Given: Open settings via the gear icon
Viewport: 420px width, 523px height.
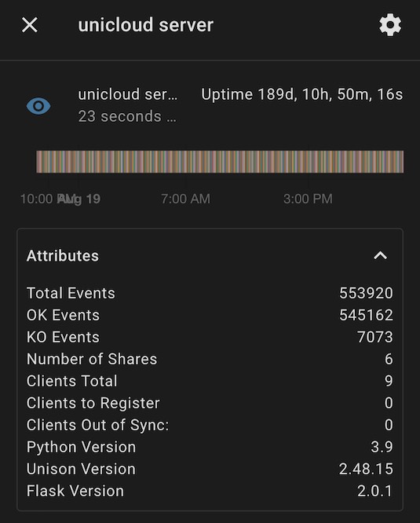Looking at the screenshot, I should [390, 25].
